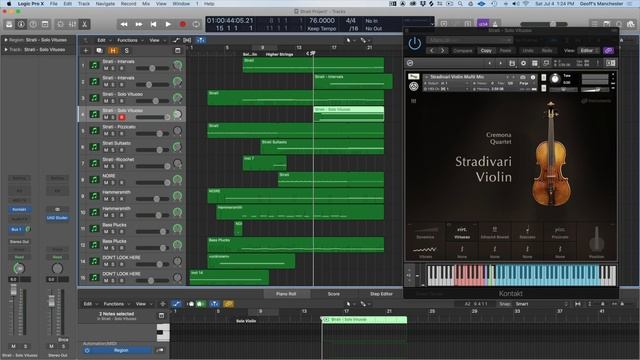
Task: Toggle Kontakt plug-in power button
Action: pyautogui.click(x=415, y=43)
